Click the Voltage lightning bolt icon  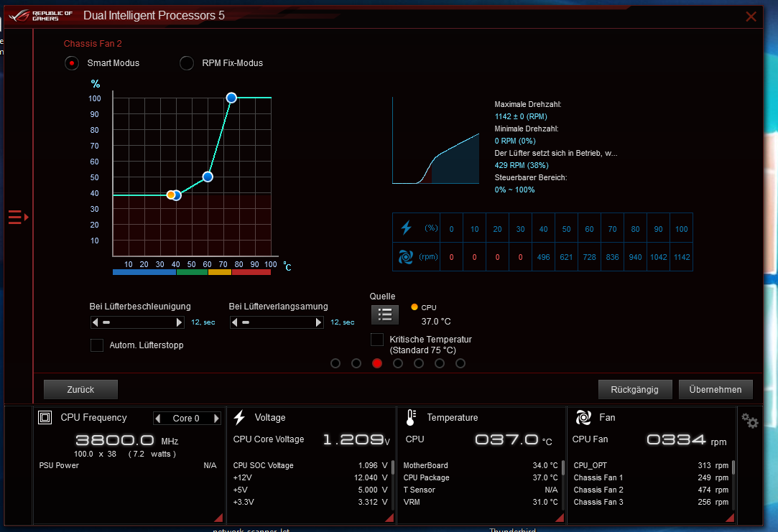pos(240,417)
